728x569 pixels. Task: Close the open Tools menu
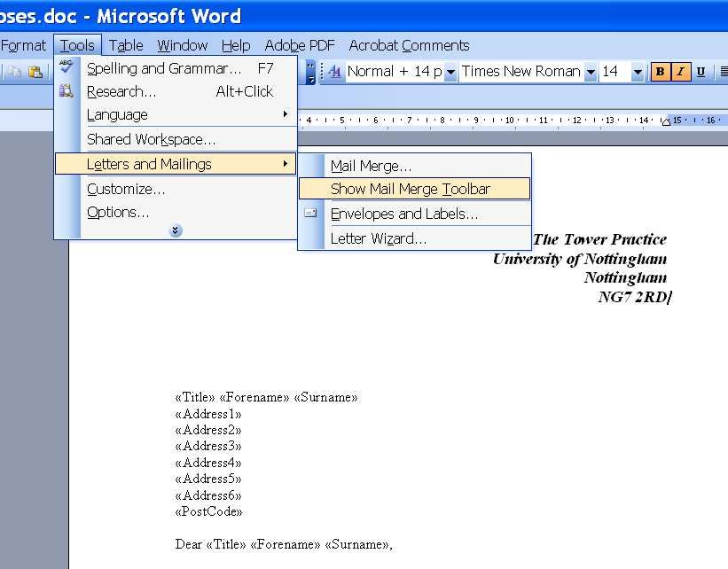(77, 45)
